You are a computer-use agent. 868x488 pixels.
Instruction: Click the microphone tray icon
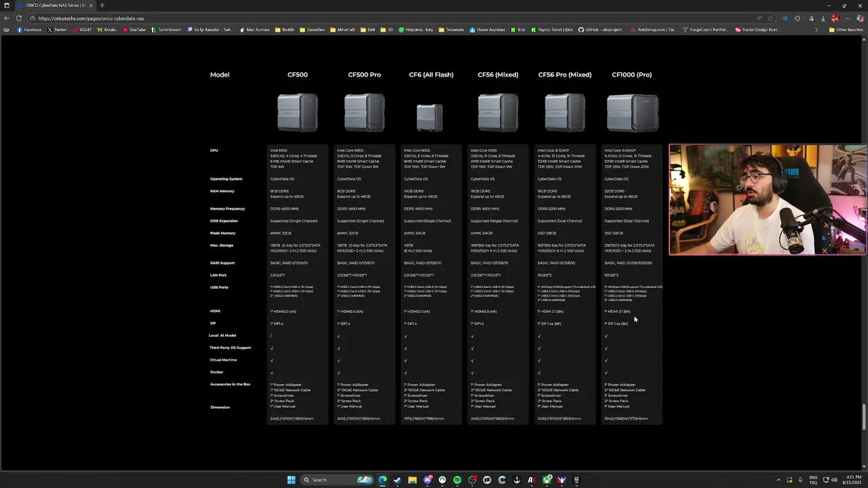click(800, 480)
